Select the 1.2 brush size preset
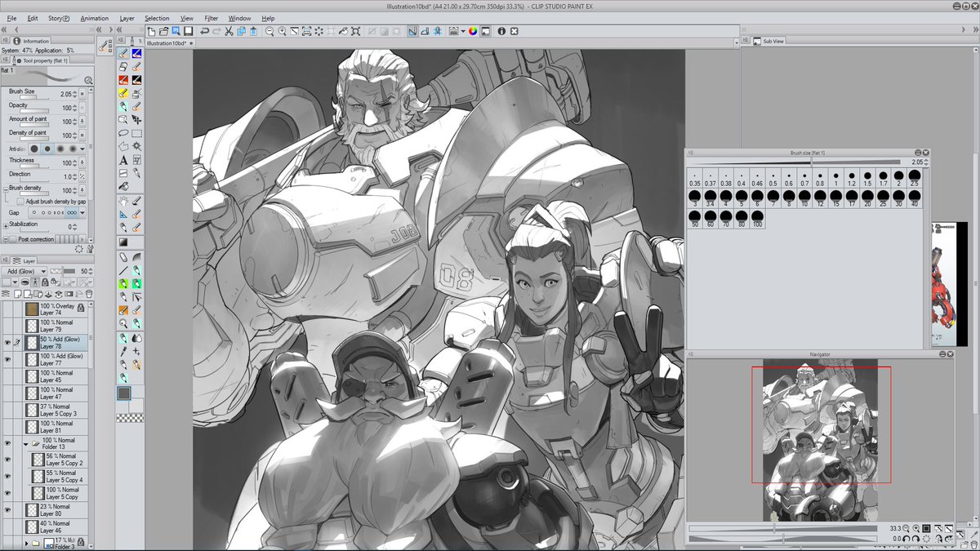 pyautogui.click(x=852, y=179)
